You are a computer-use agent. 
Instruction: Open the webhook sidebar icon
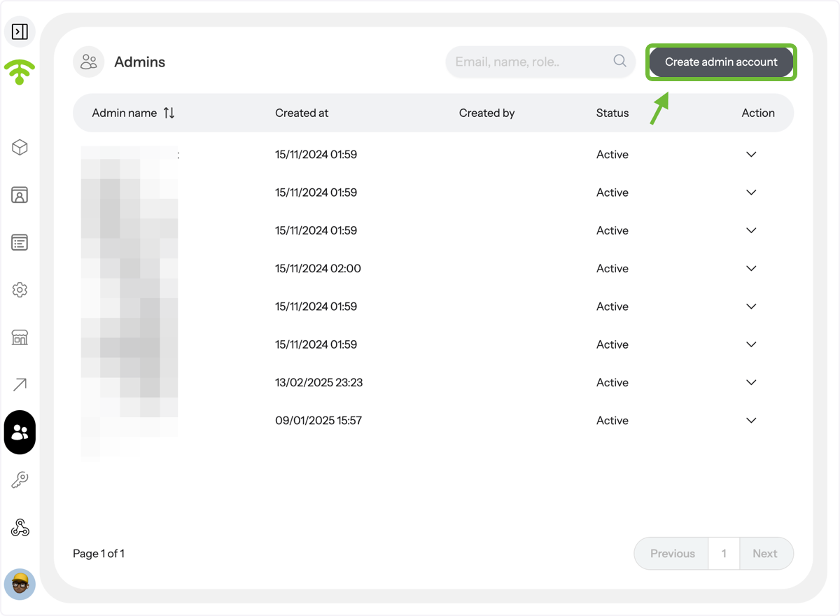click(20, 528)
